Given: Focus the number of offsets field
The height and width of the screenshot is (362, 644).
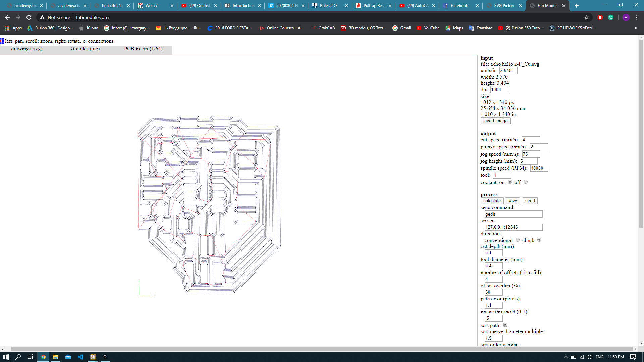Looking at the screenshot, I should [493, 279].
